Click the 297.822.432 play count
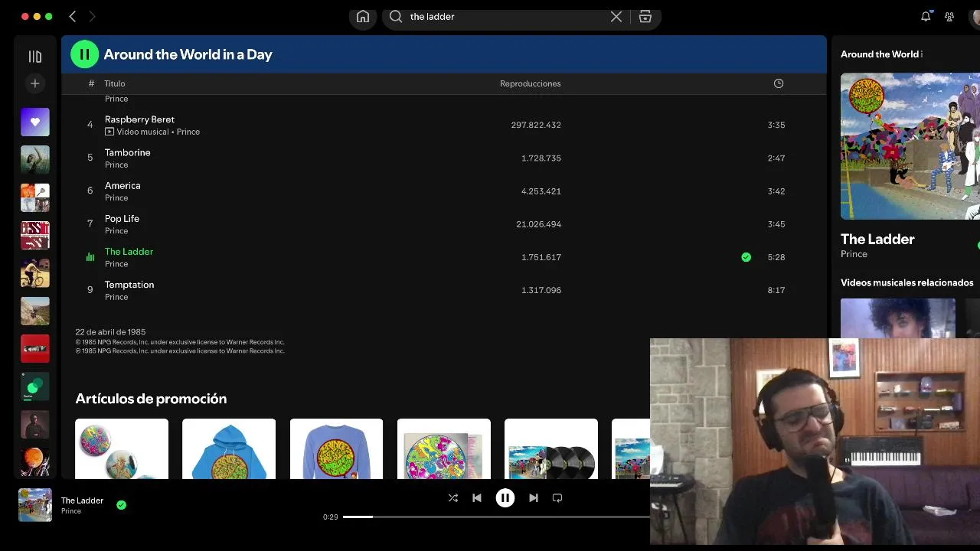The image size is (980, 551). point(536,125)
